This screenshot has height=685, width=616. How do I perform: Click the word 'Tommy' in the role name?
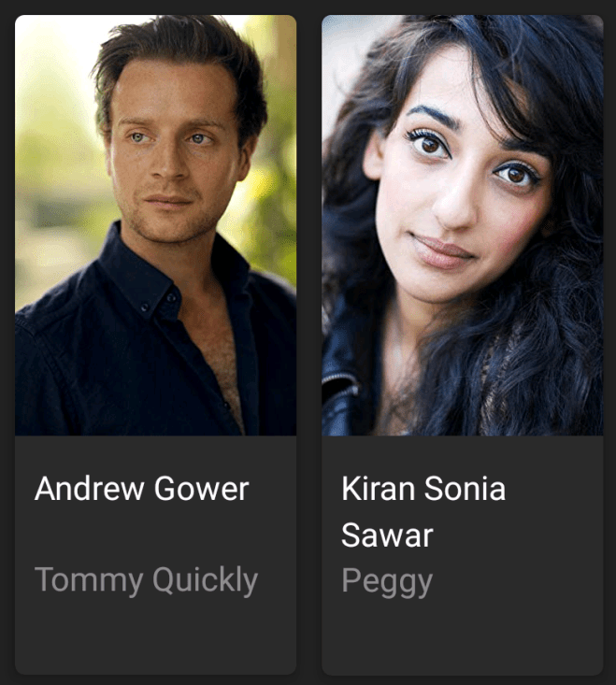click(x=89, y=580)
